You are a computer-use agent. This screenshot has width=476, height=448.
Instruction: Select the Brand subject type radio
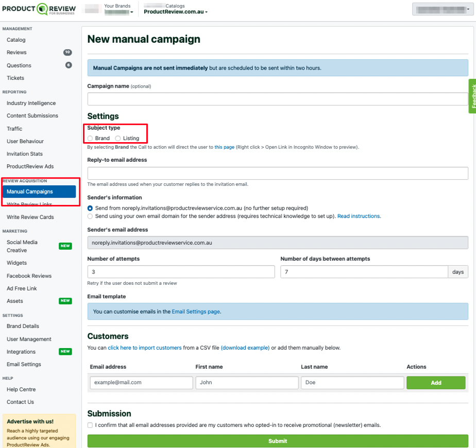(90, 139)
